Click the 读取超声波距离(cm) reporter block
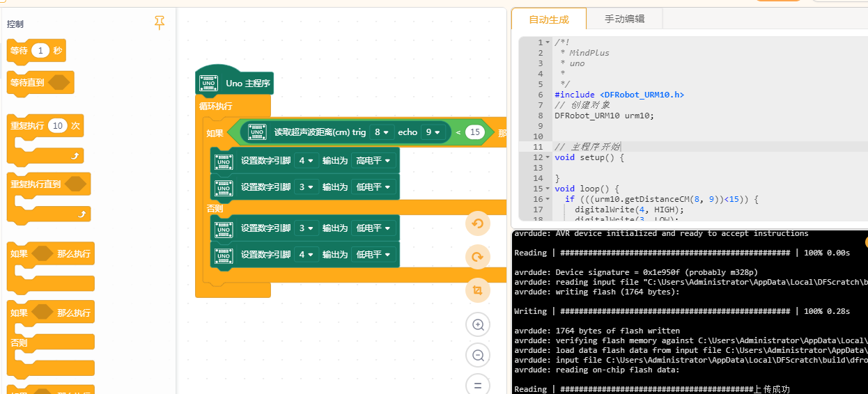This screenshot has width=868, height=394. click(x=346, y=132)
